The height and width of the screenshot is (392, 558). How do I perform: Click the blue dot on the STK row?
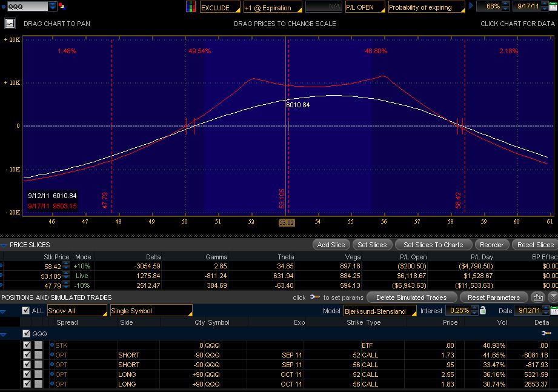[x=52, y=345]
